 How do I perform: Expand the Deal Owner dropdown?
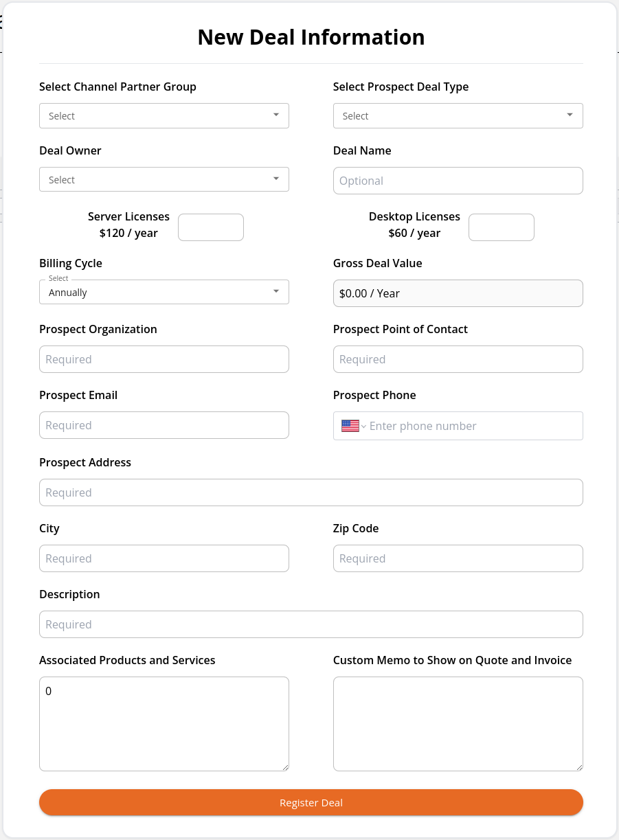coord(164,179)
